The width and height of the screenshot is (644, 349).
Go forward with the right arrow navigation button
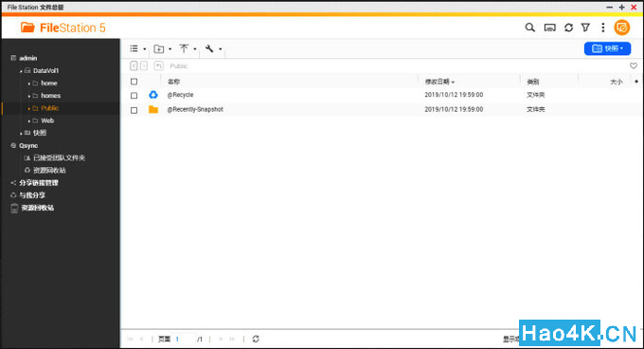(144, 65)
